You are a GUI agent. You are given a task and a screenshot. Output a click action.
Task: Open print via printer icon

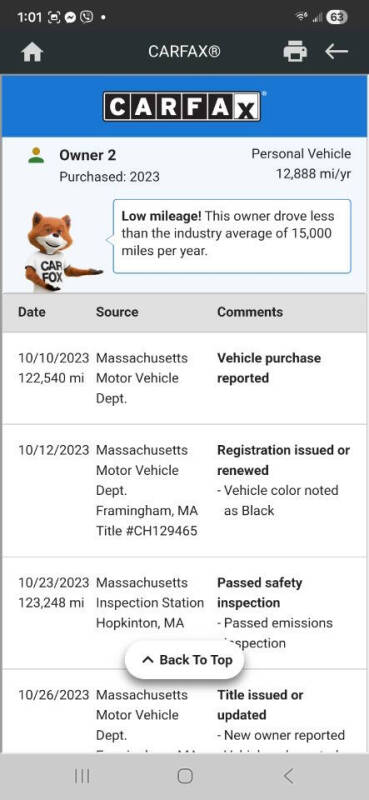coord(295,52)
